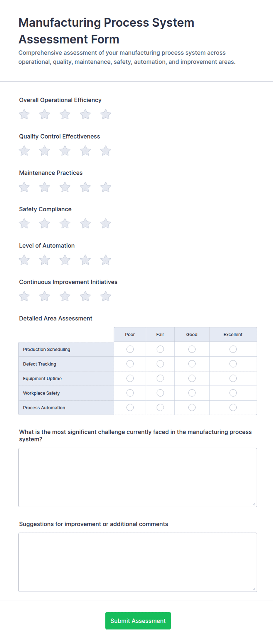This screenshot has width=273, height=644.
Task: Rate Quality Control Effectiveness four stars
Action: click(x=85, y=151)
